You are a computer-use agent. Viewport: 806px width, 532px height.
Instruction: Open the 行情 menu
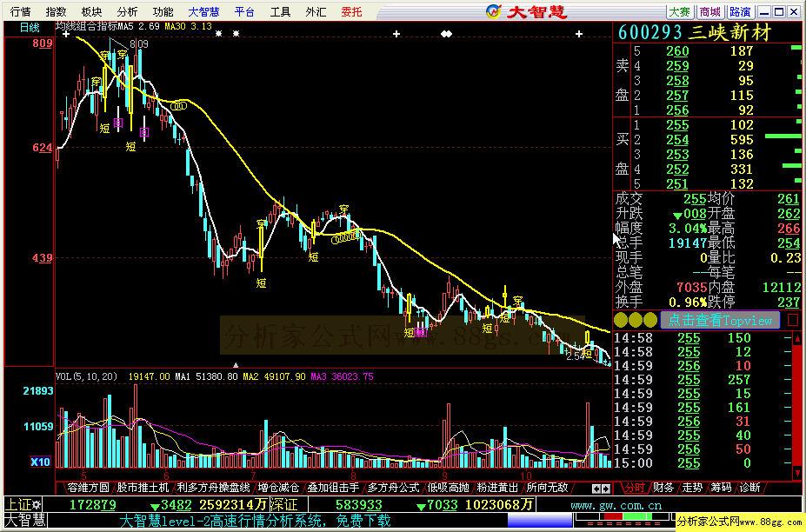click(x=20, y=11)
